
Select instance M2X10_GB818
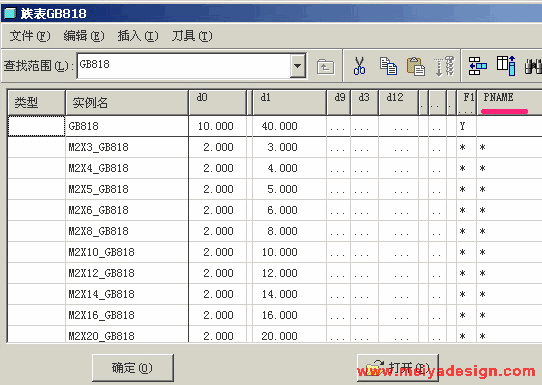click(x=101, y=252)
